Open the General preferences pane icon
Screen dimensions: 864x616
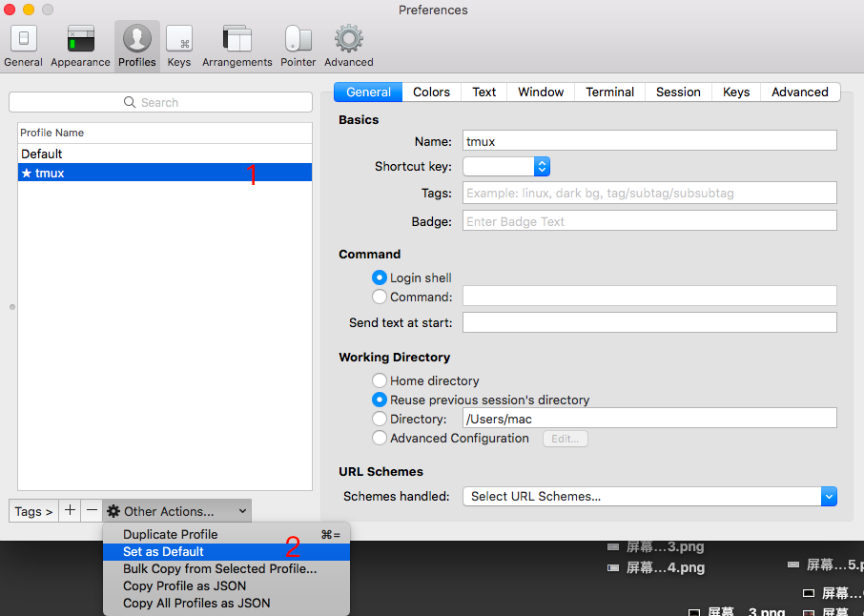[x=23, y=45]
